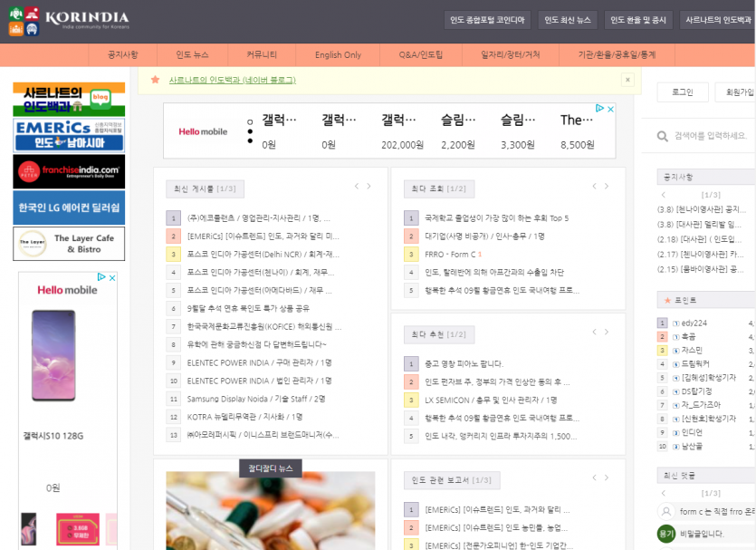This screenshot has width=756, height=550.
Task: Open the 커뮤니티 menu
Action: (262, 55)
